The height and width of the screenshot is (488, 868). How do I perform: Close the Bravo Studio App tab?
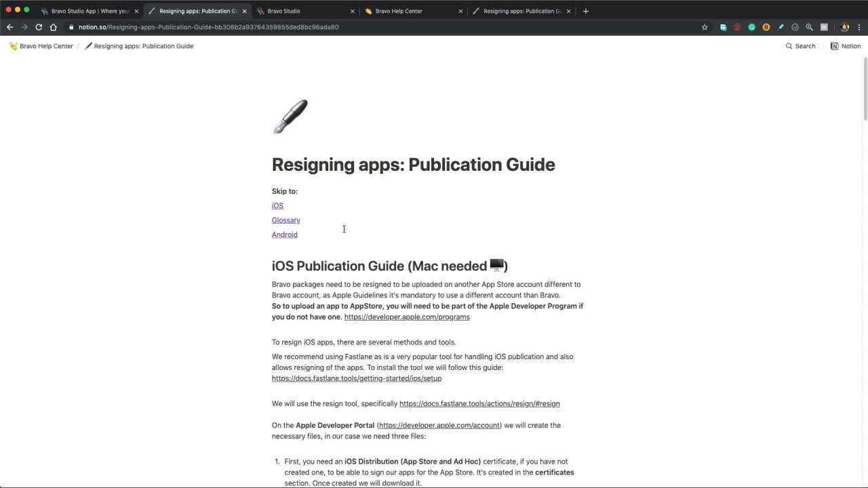pos(136,11)
